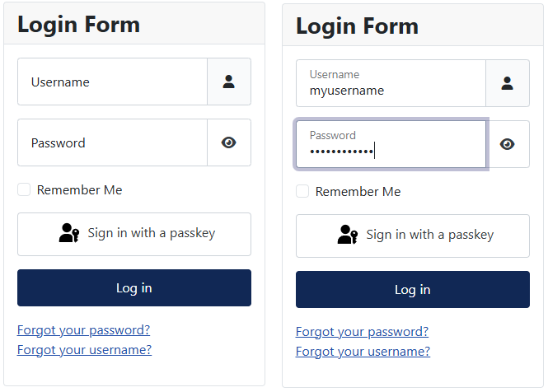Click Sign in with a passkey, left form
548x392 pixels.
tap(134, 234)
